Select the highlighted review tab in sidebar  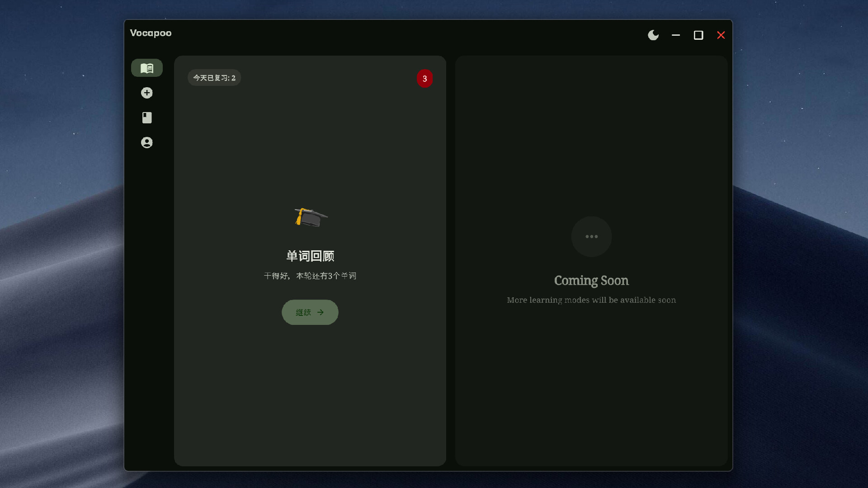(x=146, y=68)
